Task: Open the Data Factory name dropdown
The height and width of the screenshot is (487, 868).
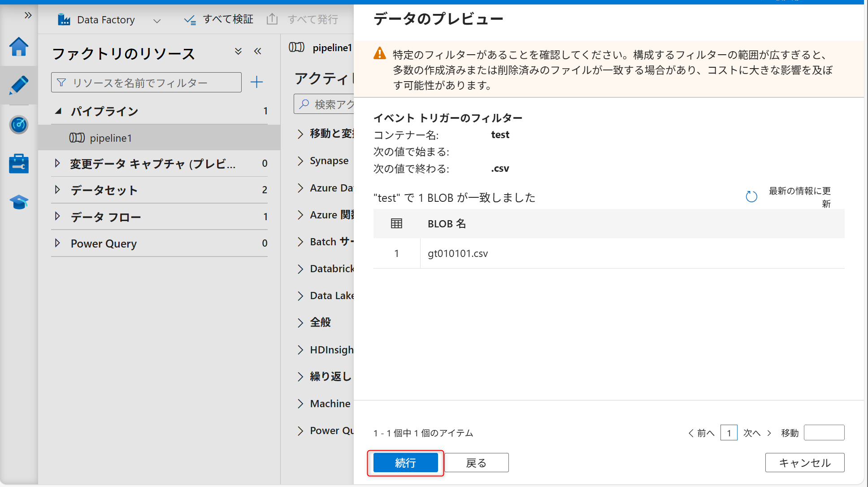Action: tap(156, 20)
